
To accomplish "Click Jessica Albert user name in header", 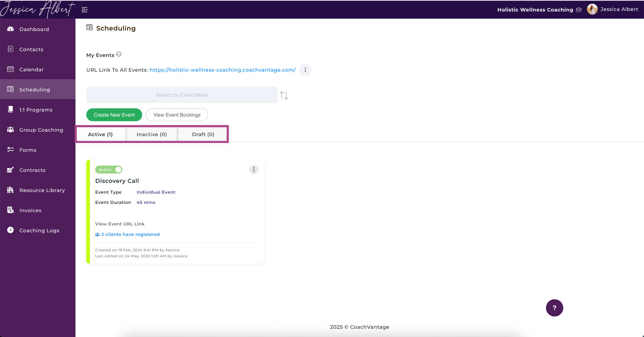I will (x=619, y=9).
